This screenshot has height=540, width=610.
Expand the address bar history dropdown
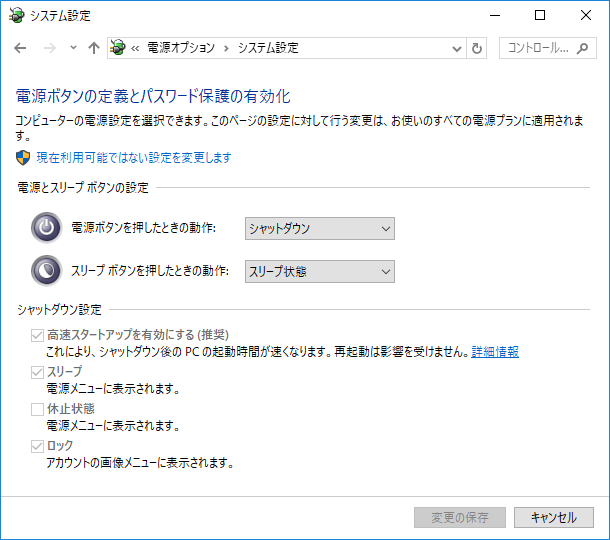[x=456, y=48]
